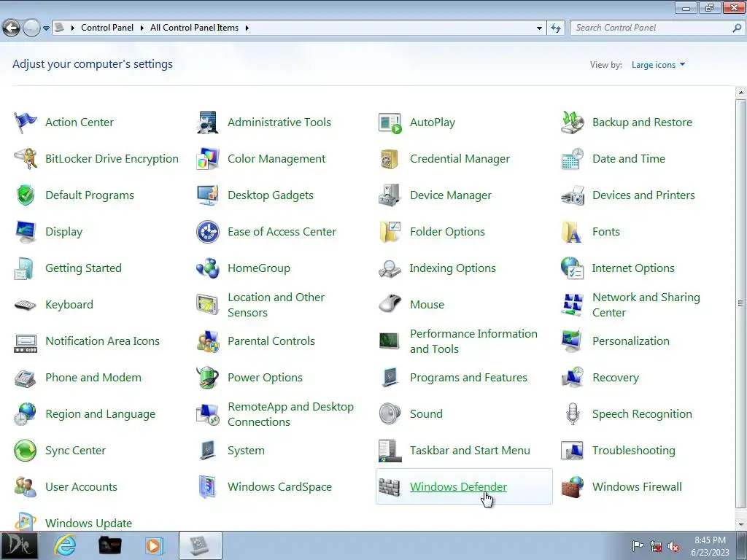Screen dimensions: 747x560
Task: Click the Getting Started link
Action: coord(83,268)
